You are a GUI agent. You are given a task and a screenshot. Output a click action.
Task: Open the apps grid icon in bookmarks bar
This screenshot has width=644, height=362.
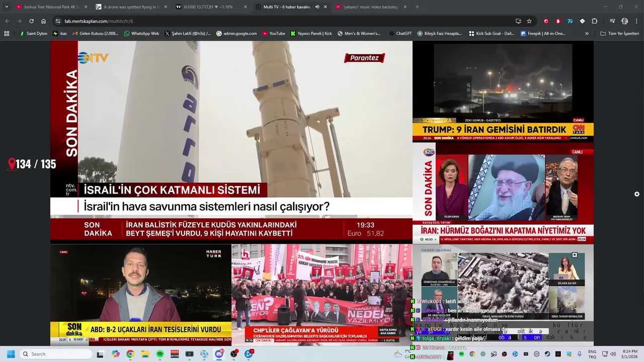coord(7,34)
